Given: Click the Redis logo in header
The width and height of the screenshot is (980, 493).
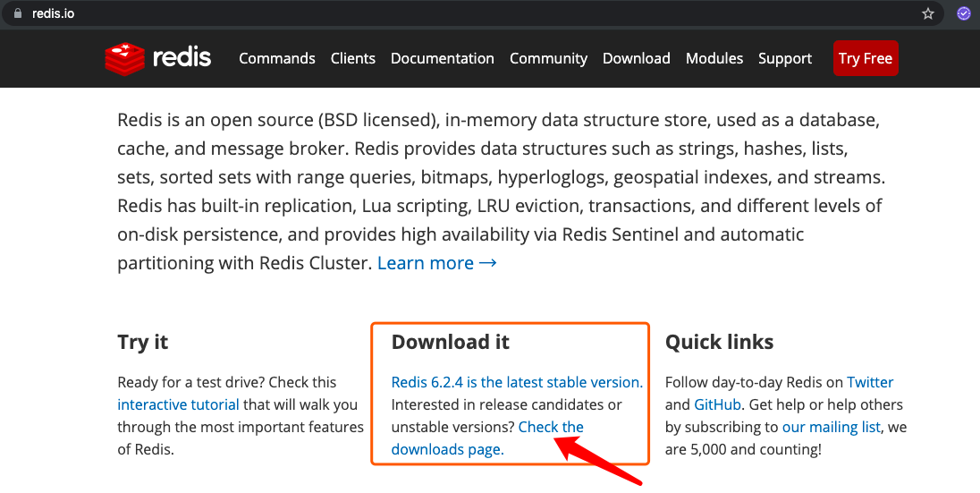Looking at the screenshot, I should tap(158, 58).
